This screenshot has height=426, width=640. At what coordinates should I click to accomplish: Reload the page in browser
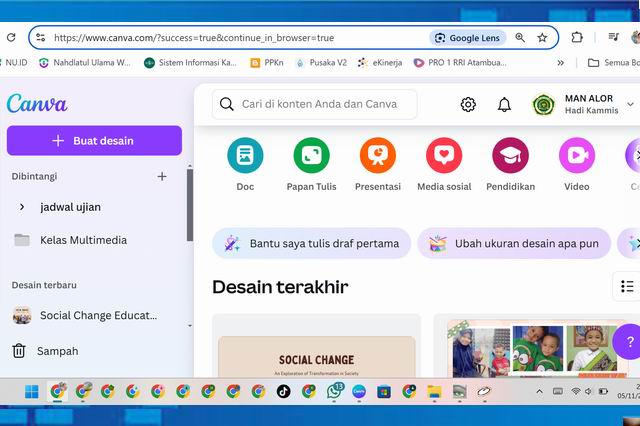(x=11, y=38)
